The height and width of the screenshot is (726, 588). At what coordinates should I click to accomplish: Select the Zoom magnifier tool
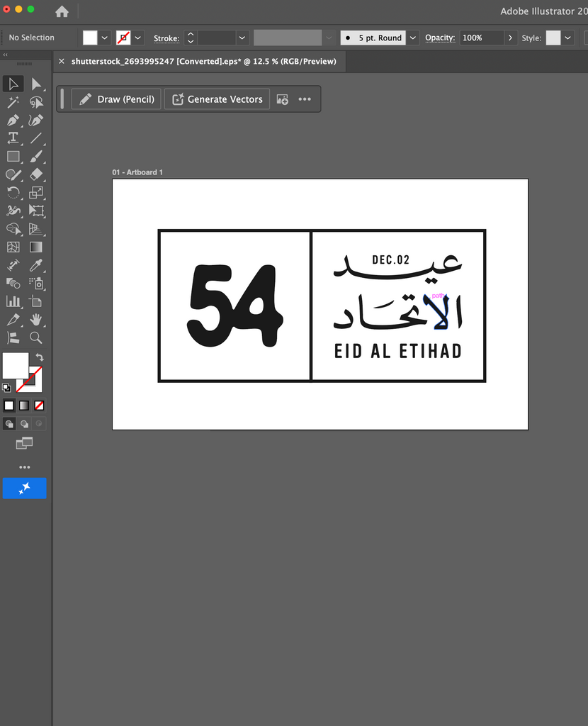(x=36, y=337)
